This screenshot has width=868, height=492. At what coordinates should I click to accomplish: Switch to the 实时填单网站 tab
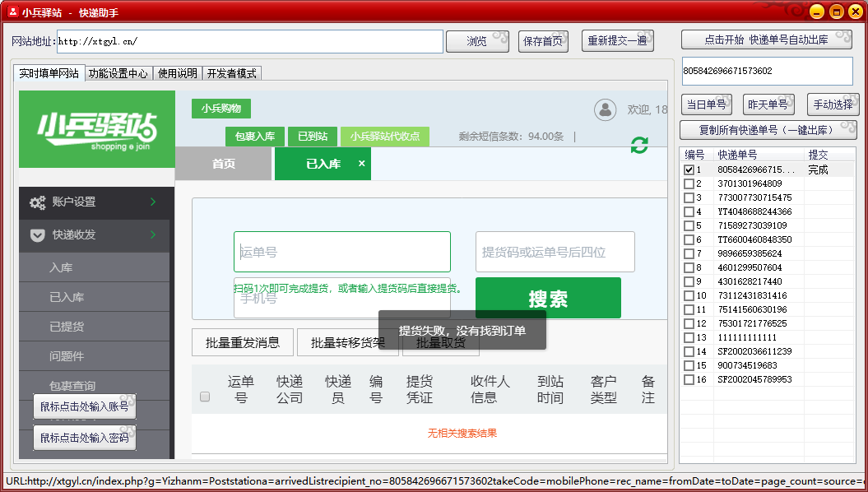49,73
